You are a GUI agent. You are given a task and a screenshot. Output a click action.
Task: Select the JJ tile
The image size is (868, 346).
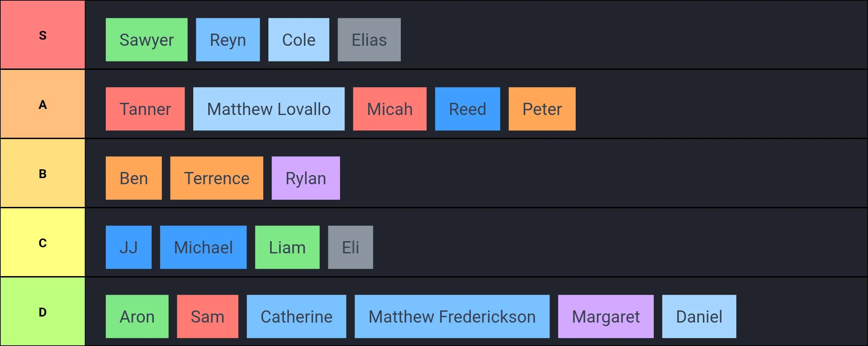tap(129, 247)
